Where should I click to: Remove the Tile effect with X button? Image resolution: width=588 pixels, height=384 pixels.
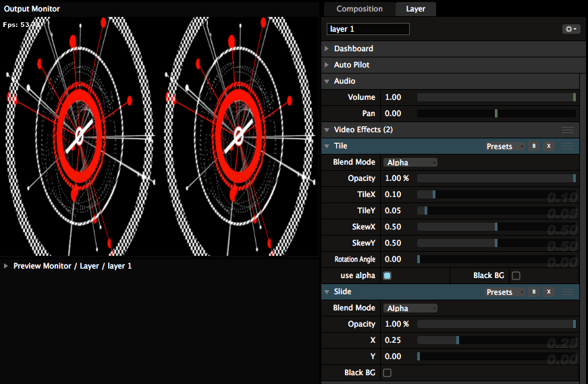click(x=549, y=146)
